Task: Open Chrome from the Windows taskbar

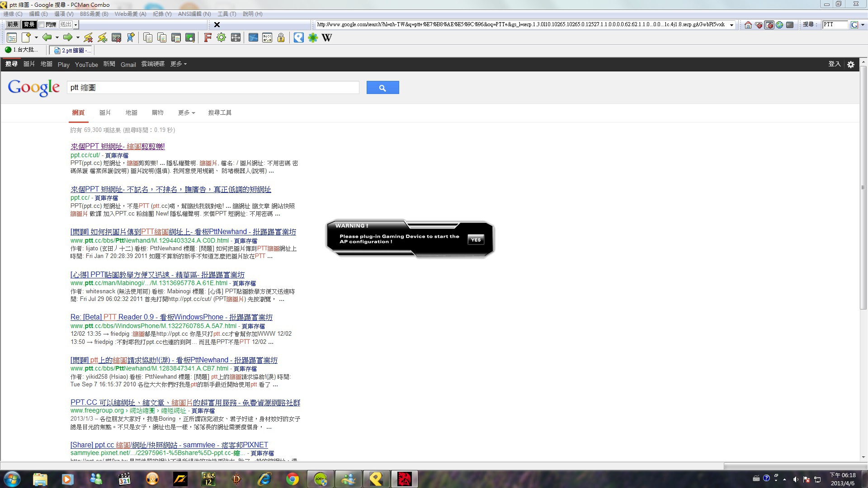Action: 292,479
